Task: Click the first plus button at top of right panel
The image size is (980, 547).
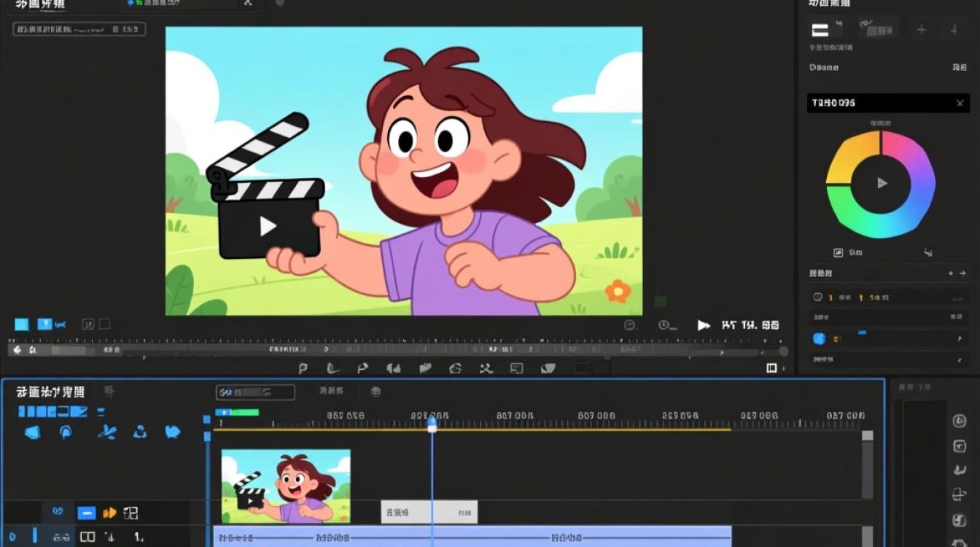Action: coord(922,30)
